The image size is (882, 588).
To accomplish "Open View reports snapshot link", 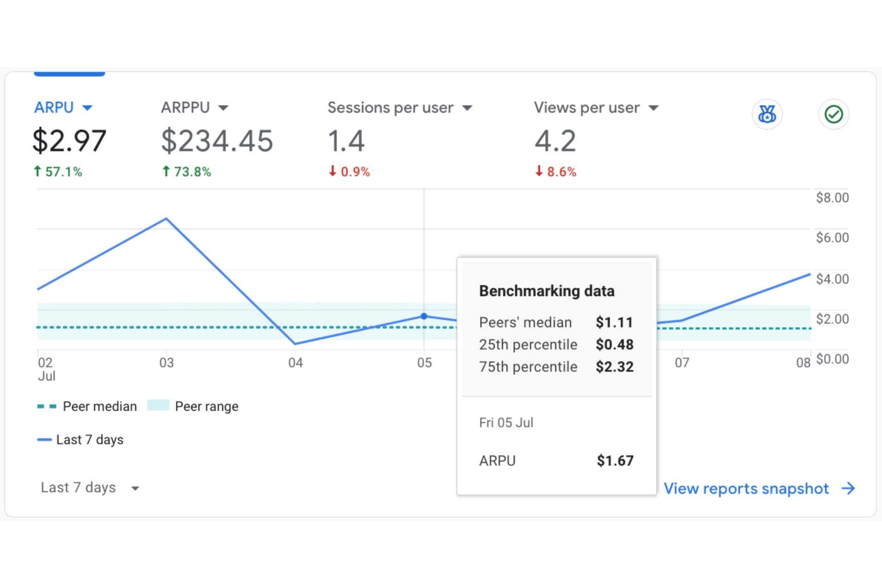I will [746, 488].
